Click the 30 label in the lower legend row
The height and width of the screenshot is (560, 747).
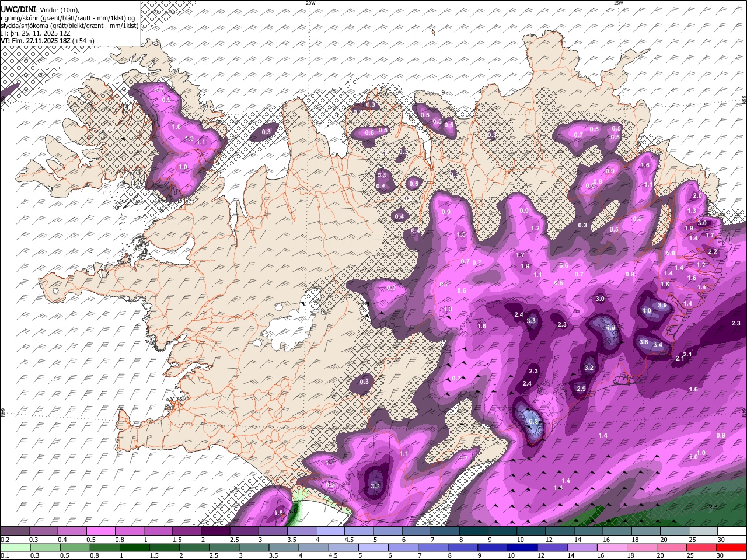point(721,556)
